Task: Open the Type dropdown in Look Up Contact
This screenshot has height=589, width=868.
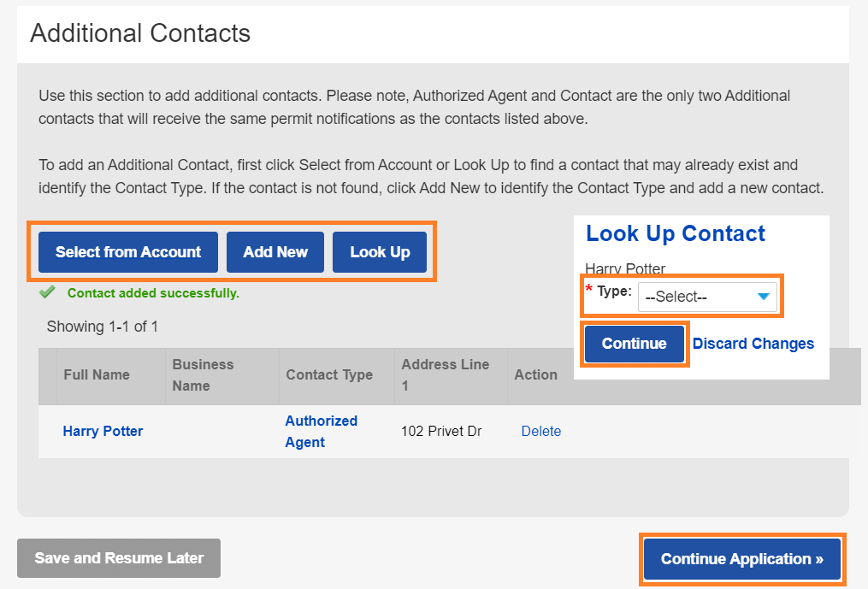Action: [707, 297]
